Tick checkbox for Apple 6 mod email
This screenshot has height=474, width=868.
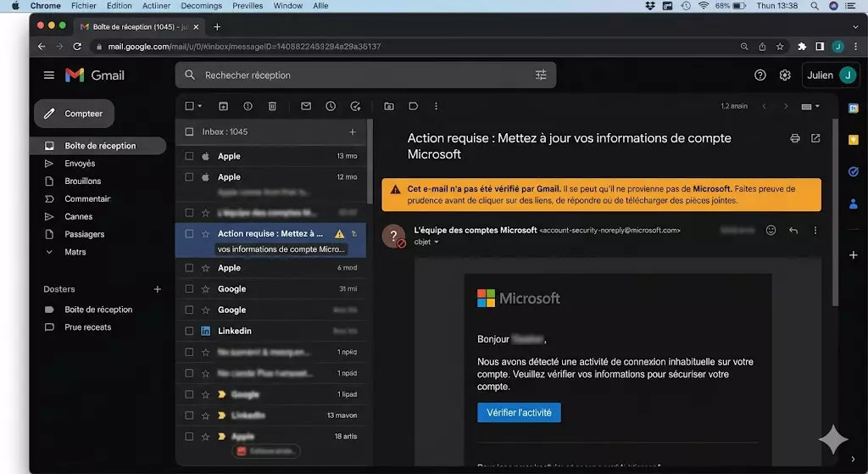click(x=189, y=268)
